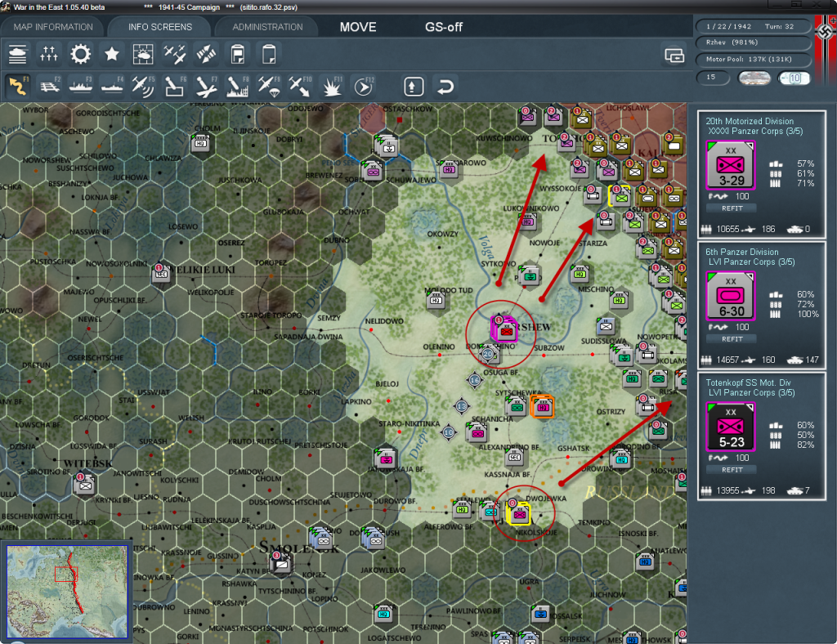This screenshot has height=644, width=837.
Task: Open the MAP INFORMATION tab
Action: (x=53, y=27)
